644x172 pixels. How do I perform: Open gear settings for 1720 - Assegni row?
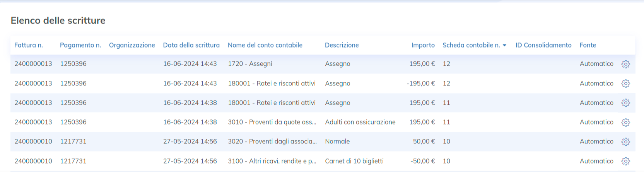(x=625, y=64)
